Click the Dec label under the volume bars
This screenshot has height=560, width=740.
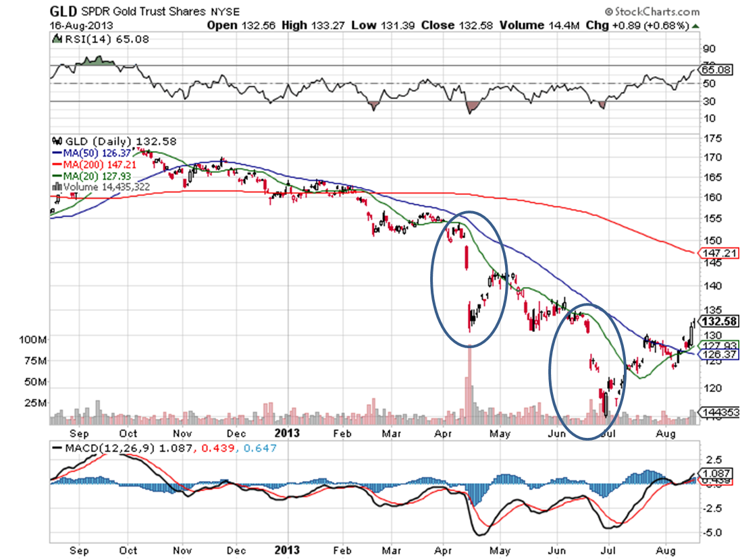point(236,434)
